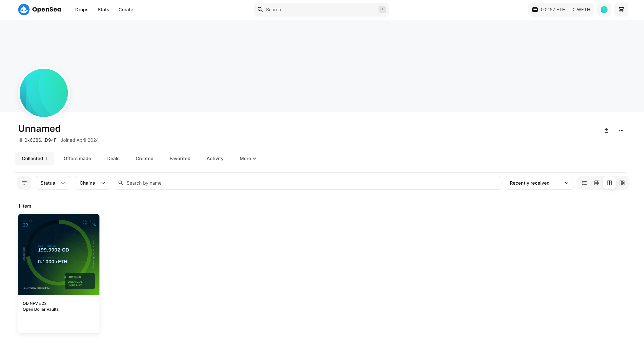Share this profile
This screenshot has height=346, width=644.
[606, 130]
